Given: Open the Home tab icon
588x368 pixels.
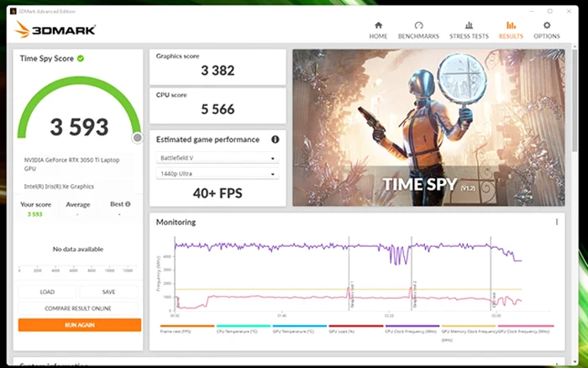Looking at the screenshot, I should [378, 25].
